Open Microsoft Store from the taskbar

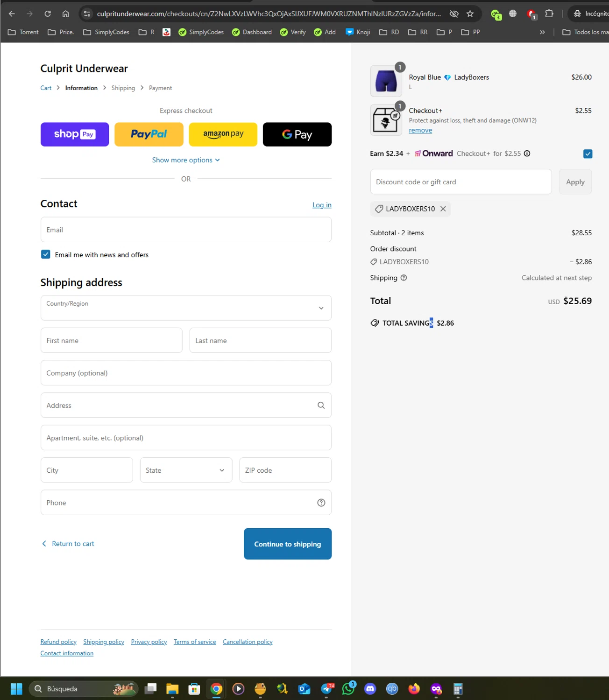click(194, 689)
